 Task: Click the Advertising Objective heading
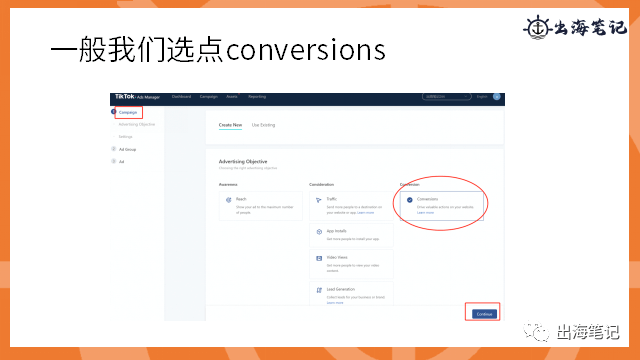click(243, 162)
